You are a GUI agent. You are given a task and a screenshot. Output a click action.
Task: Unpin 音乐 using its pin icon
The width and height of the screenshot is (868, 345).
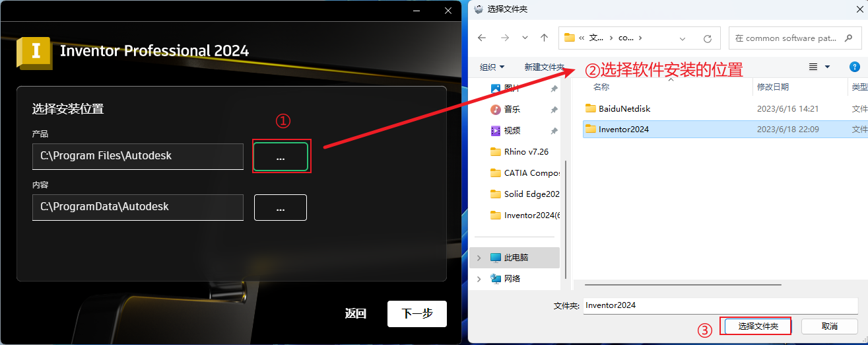click(x=554, y=109)
